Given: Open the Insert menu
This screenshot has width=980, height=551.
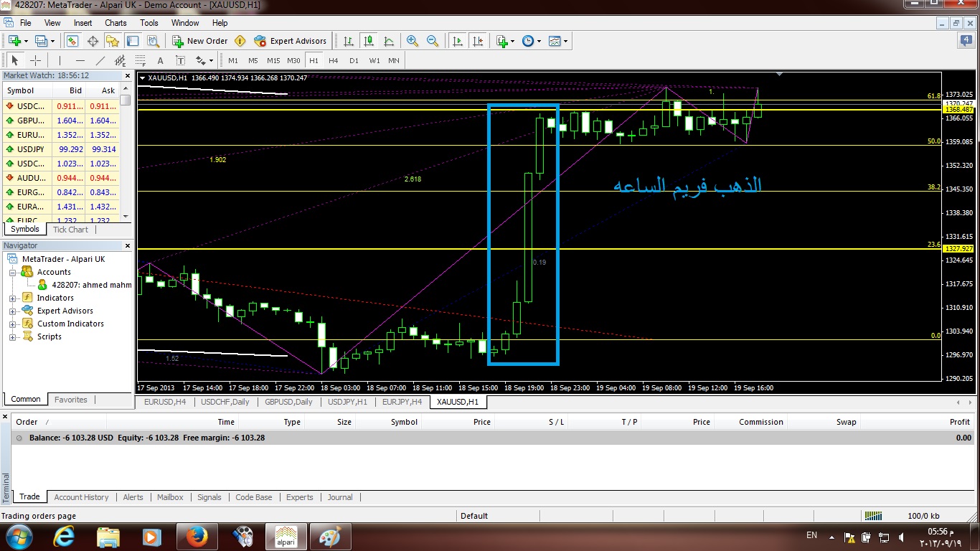Looking at the screenshot, I should [x=83, y=23].
